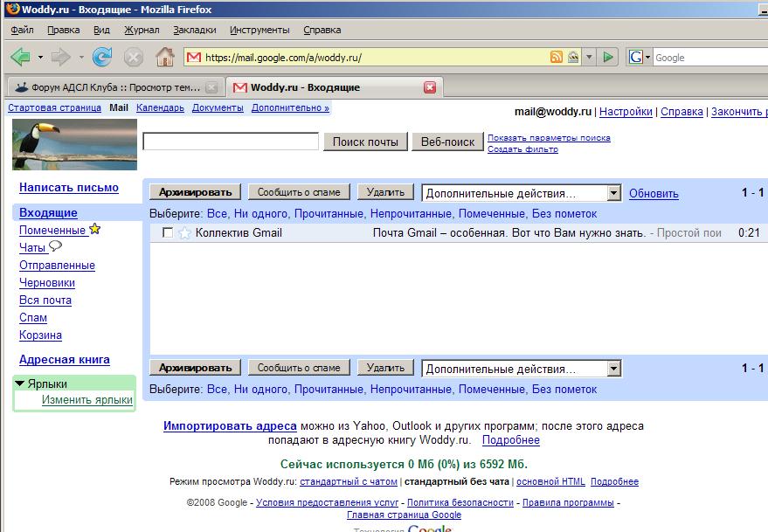768x532 pixels.
Task: Click the Google search box in toolbar
Action: [x=710, y=58]
